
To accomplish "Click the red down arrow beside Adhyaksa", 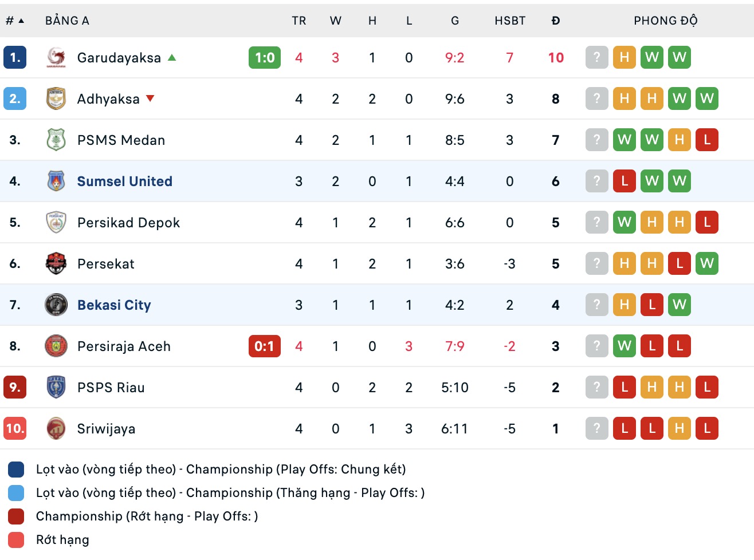I will click(x=150, y=98).
